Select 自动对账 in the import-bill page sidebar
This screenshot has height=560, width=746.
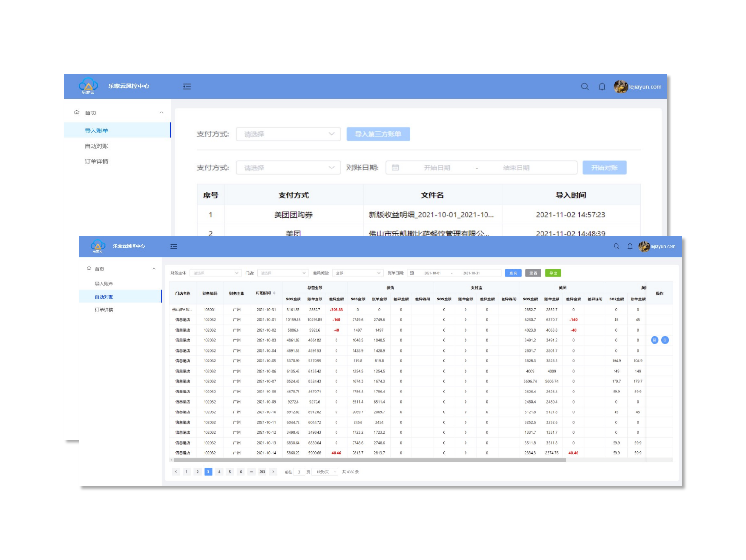point(96,146)
